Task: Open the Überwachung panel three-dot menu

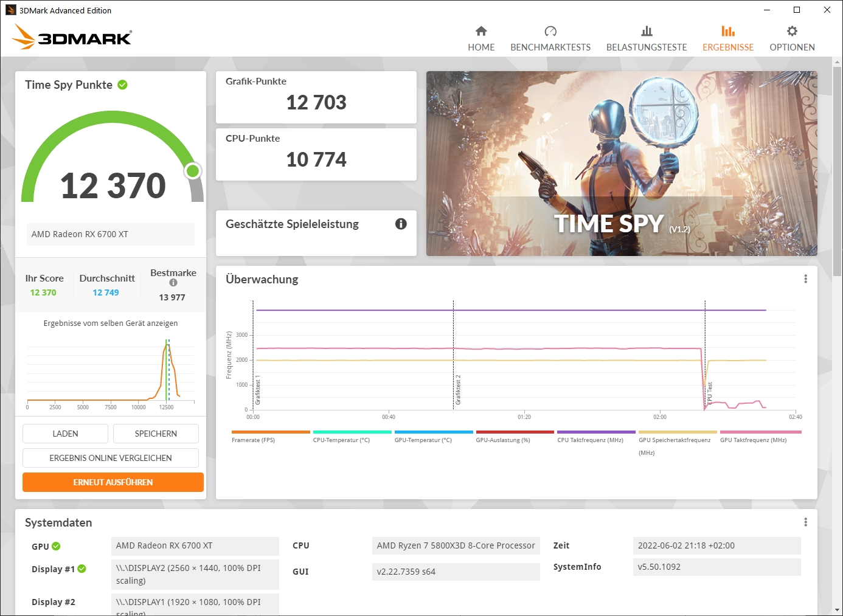Action: coord(805,279)
